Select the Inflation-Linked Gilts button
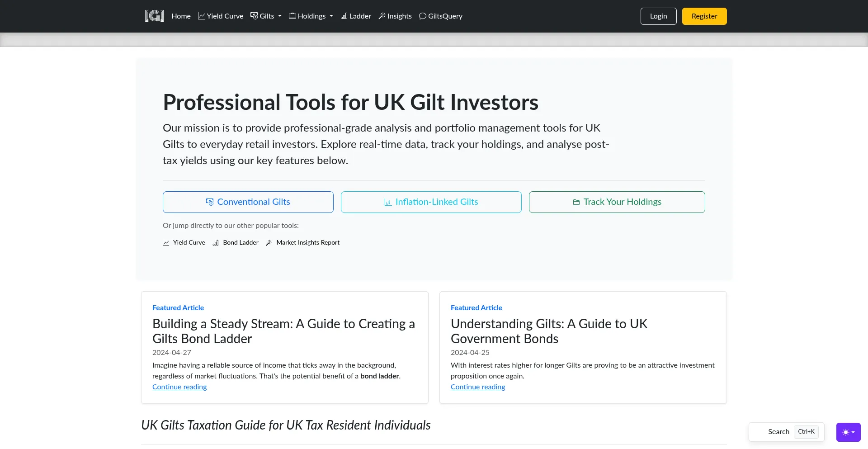The image size is (868, 449). tap(431, 202)
